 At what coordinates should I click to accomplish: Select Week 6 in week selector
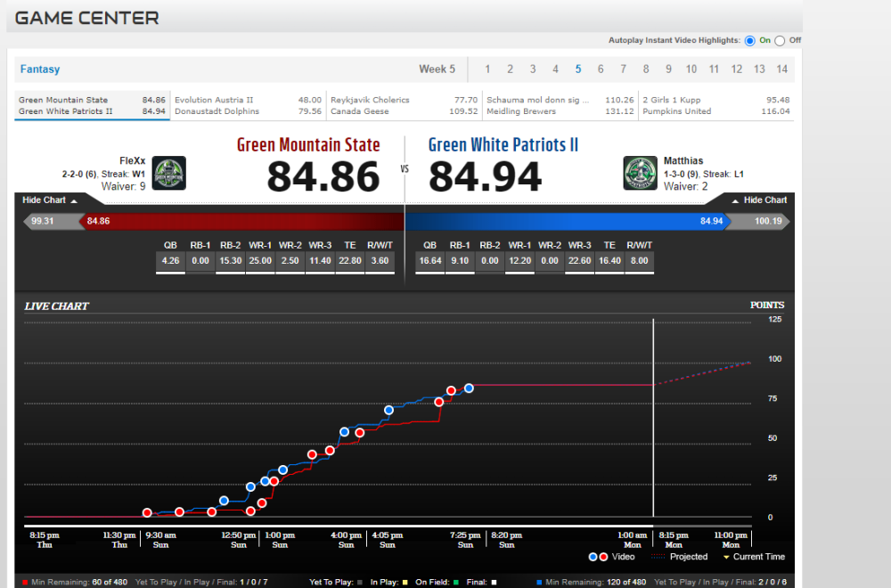tap(601, 69)
